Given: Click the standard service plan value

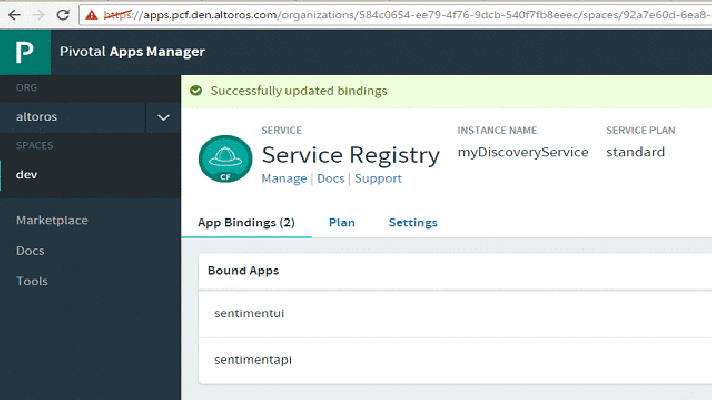Looking at the screenshot, I should [635, 152].
